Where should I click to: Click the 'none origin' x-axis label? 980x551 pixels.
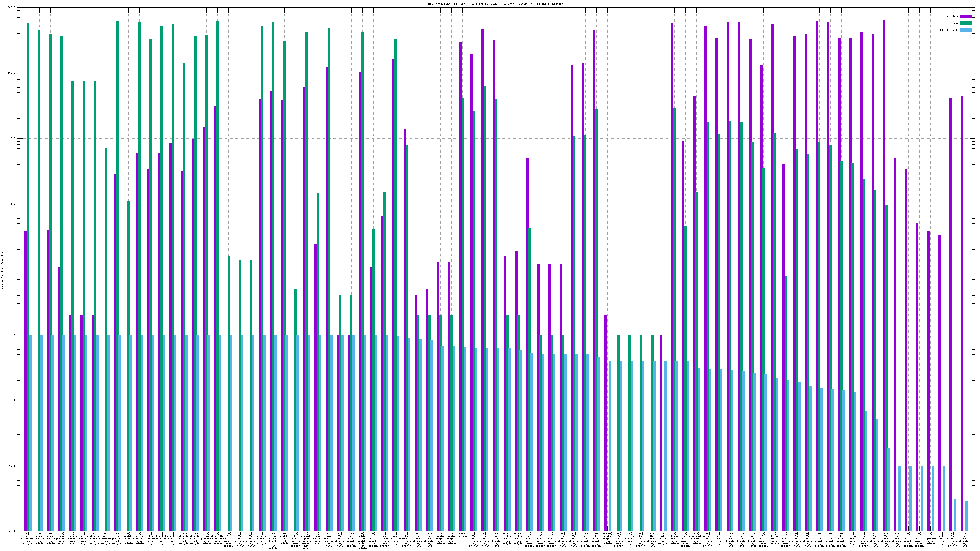[462, 535]
